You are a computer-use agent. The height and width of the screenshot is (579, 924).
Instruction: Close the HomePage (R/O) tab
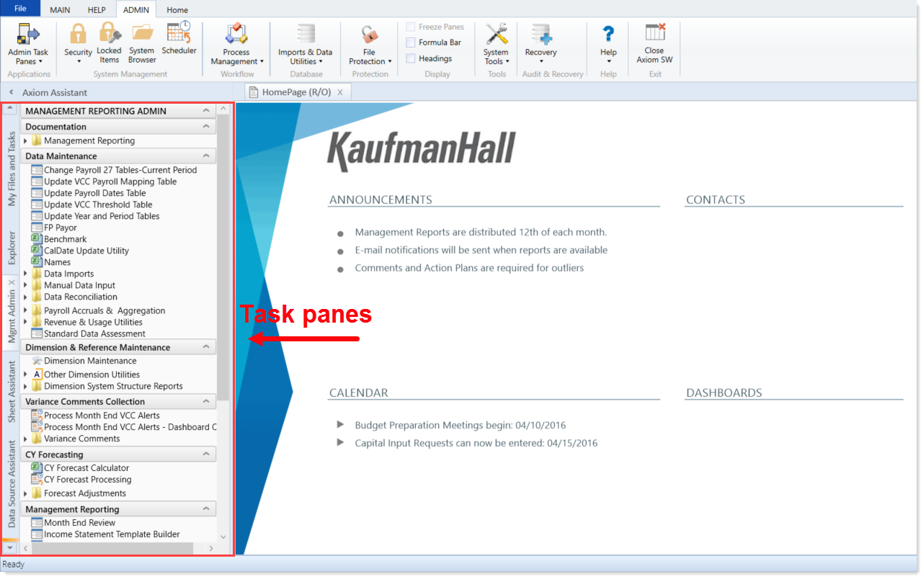click(x=340, y=92)
